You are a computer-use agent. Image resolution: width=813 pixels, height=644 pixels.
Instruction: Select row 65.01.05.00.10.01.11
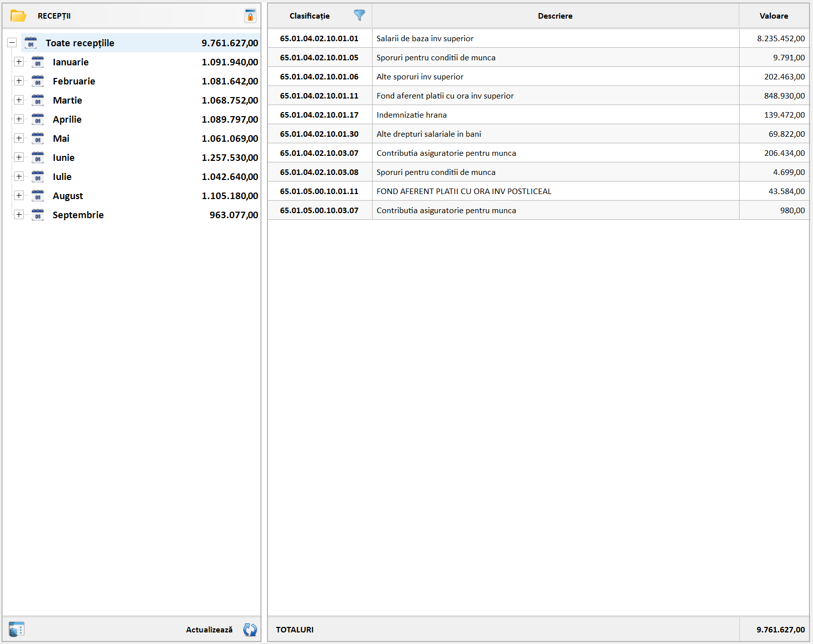click(x=538, y=191)
